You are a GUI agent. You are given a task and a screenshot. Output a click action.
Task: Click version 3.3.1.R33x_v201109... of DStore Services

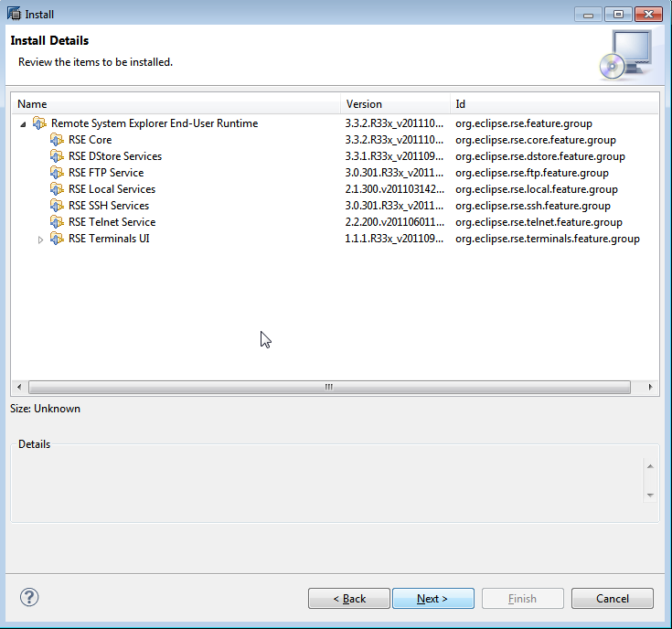point(394,156)
